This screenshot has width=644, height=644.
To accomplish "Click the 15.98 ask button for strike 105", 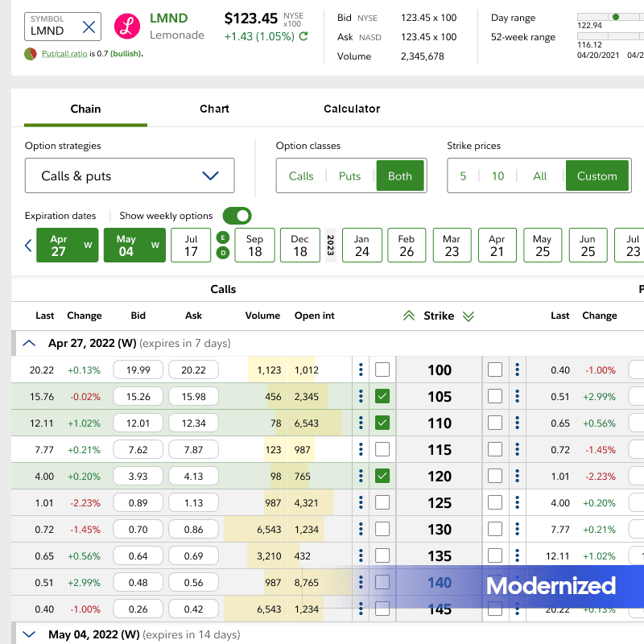I will tap(193, 396).
